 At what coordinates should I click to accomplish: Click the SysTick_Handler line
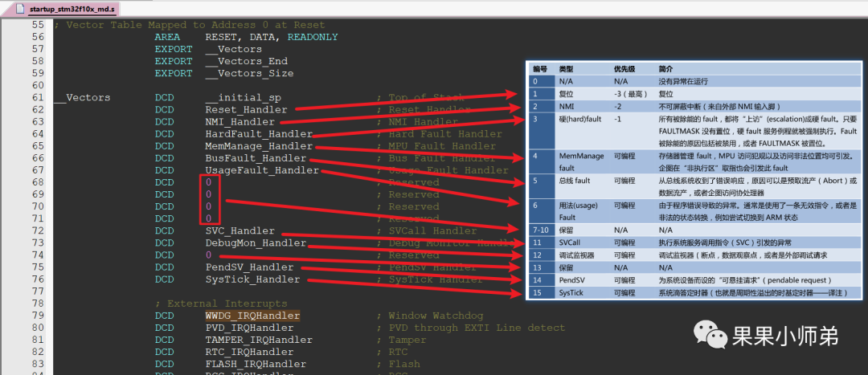(252, 279)
